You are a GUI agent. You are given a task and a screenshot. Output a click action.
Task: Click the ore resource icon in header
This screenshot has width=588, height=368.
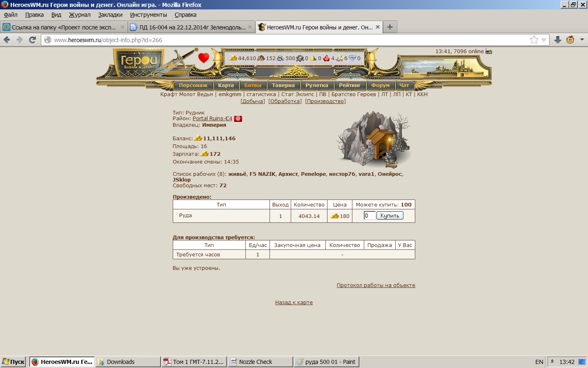pos(281,58)
